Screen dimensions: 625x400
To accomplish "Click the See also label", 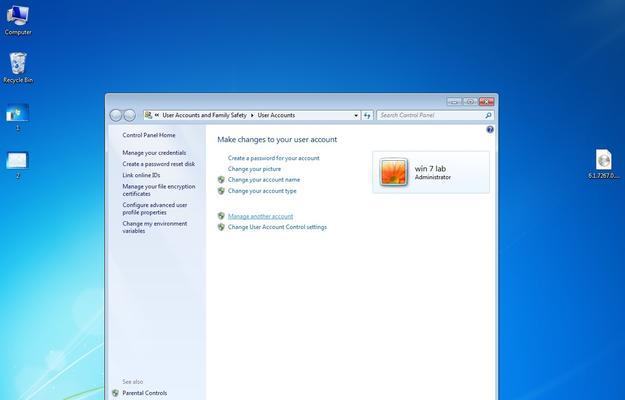I will click(132, 382).
